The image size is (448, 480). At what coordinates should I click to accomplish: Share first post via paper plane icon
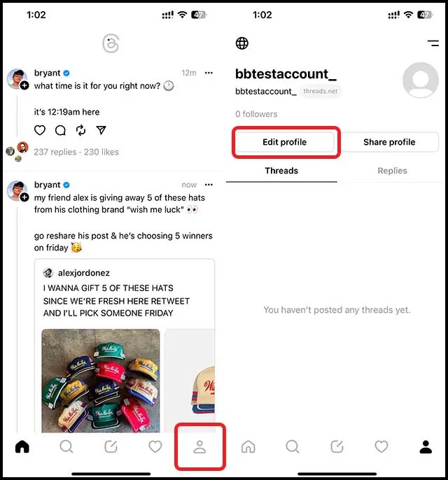pyautogui.click(x=101, y=130)
